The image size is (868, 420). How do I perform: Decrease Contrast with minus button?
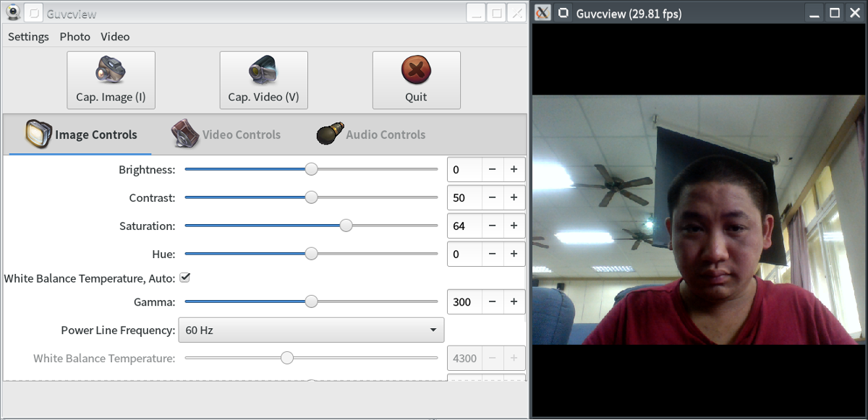click(x=493, y=197)
